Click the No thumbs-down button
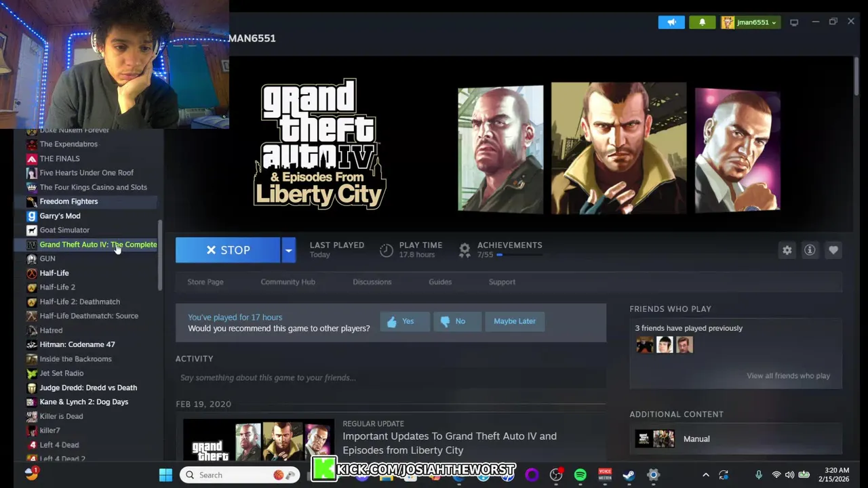Image resolution: width=868 pixels, height=488 pixels. [x=457, y=321]
